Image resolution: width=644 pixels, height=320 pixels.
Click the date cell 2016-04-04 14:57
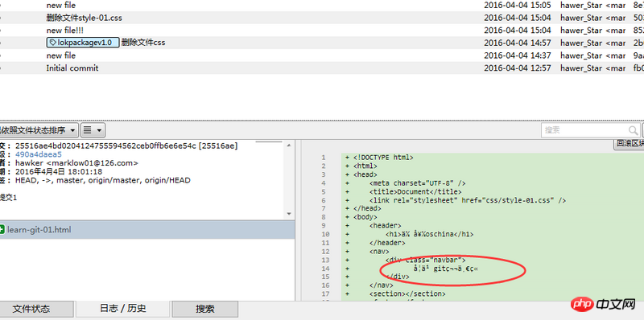tap(517, 43)
